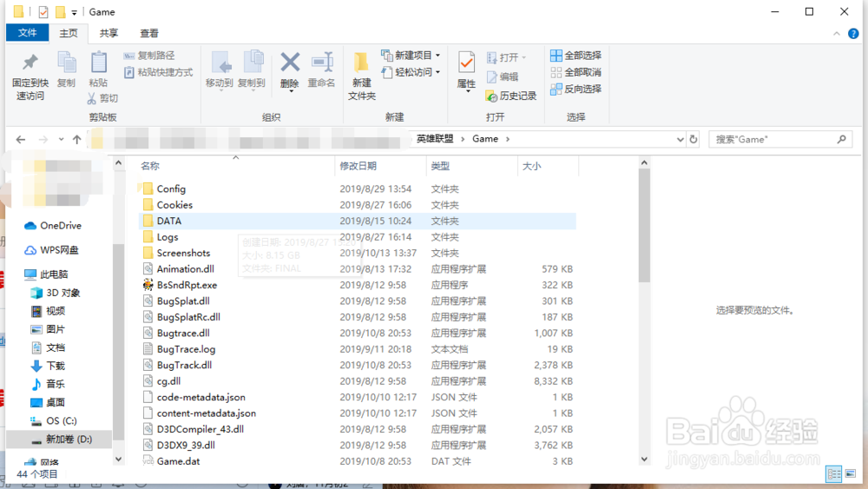
Task: Click the Forward navigation arrow
Action: (x=43, y=140)
